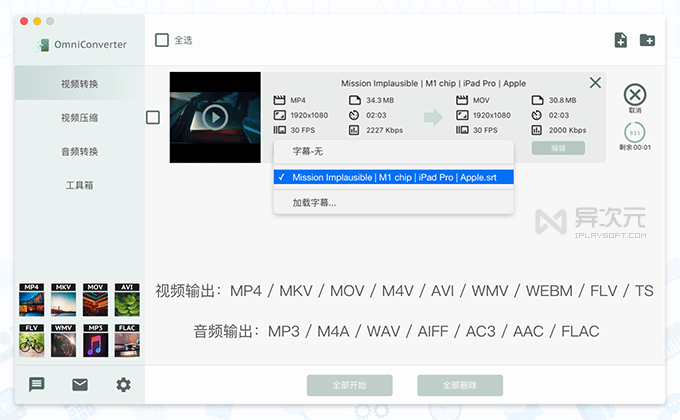Select the Mission Implausible .srt subtitle entry
The height and width of the screenshot is (420, 680).
coord(394,177)
